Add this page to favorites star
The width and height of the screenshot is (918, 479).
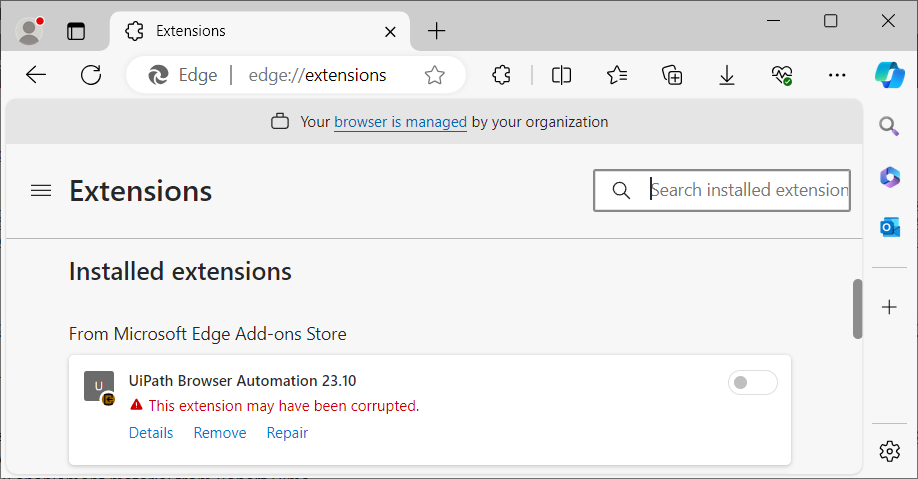tap(434, 75)
